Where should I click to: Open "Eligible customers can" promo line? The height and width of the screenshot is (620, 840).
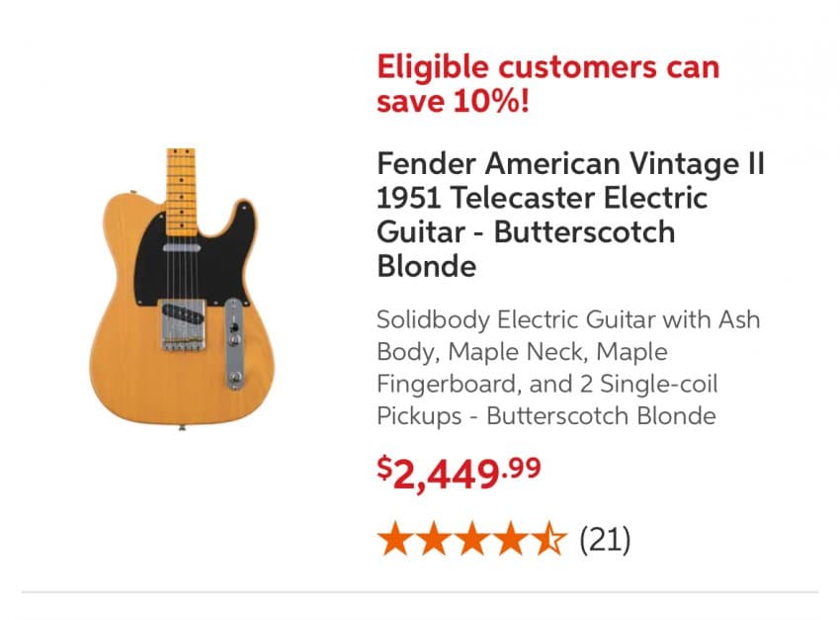coord(548,67)
